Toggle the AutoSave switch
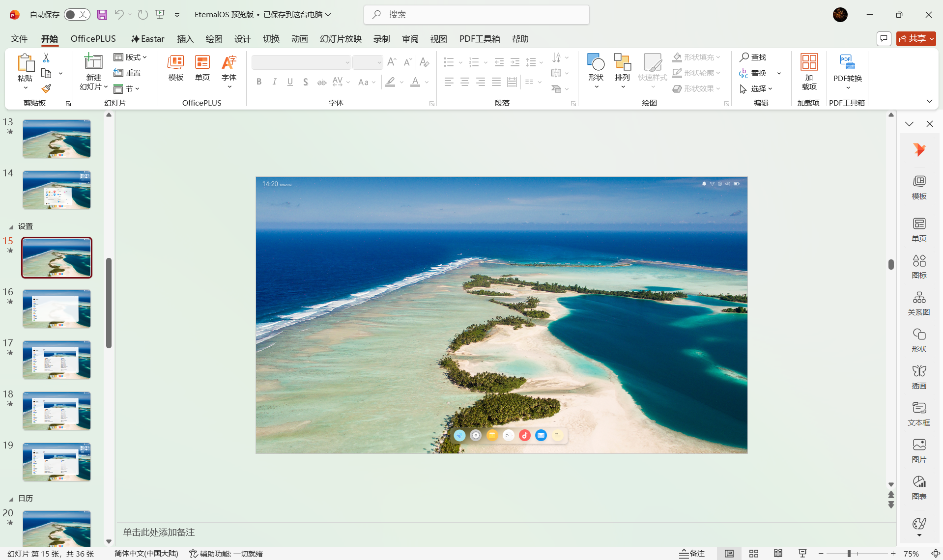The image size is (943, 560). tap(77, 15)
